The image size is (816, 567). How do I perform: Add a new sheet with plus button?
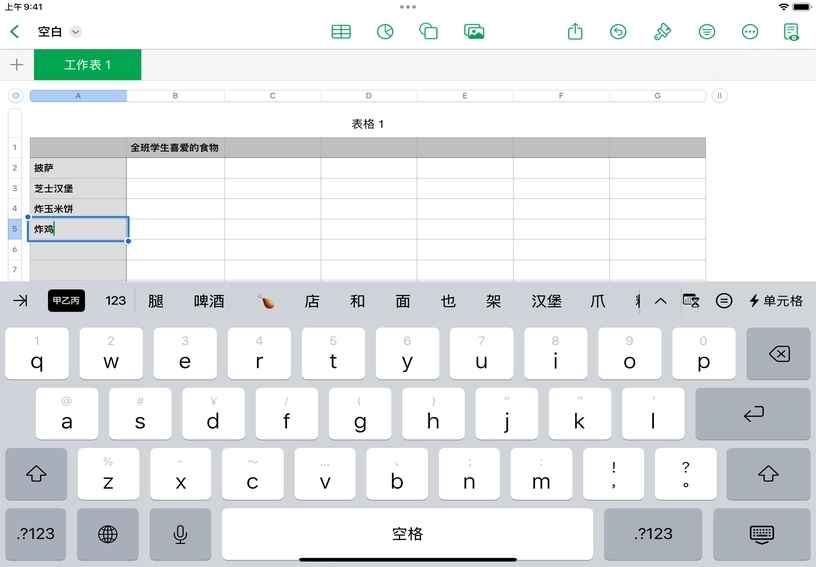pos(16,65)
